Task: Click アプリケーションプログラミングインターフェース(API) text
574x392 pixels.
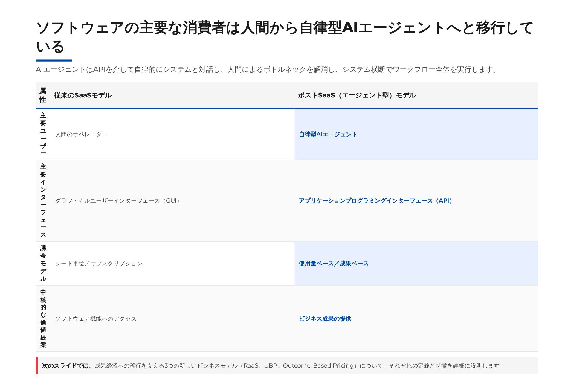Action: coord(375,201)
